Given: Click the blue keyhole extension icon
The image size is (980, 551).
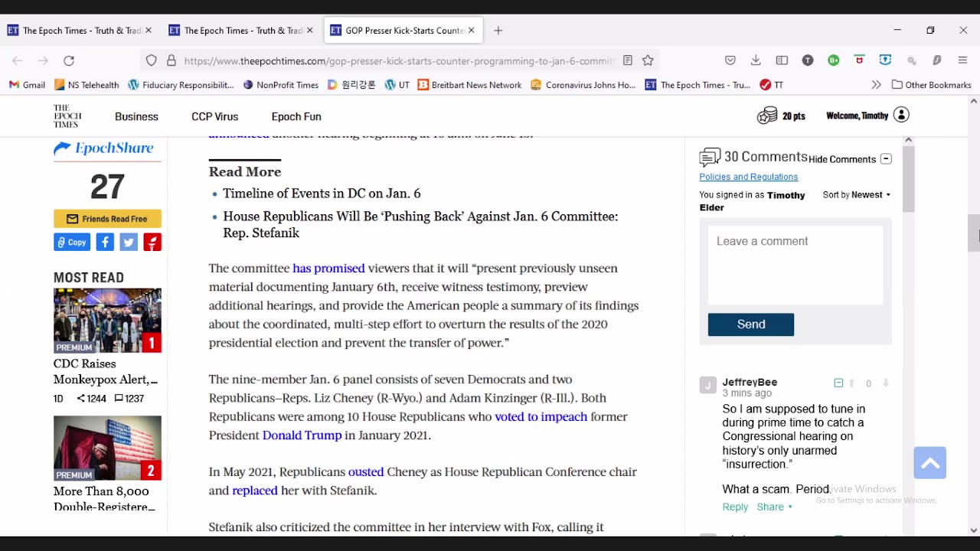Looking at the screenshot, I should click(886, 60).
